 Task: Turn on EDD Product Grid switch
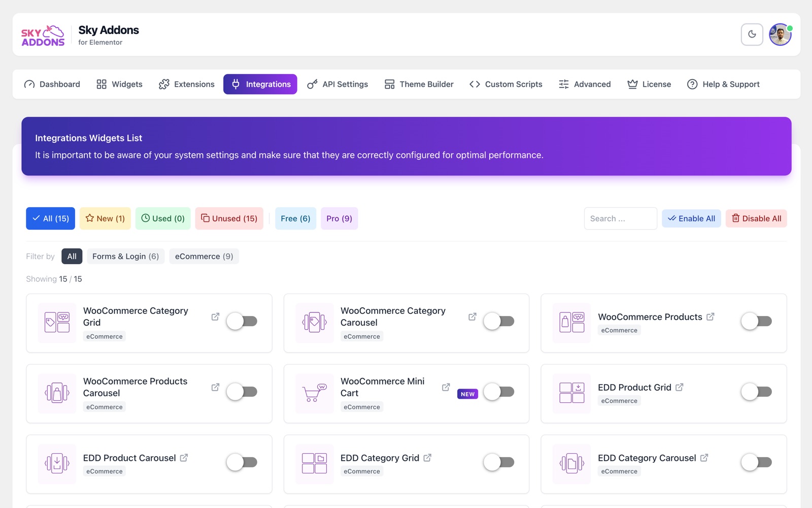tap(757, 392)
